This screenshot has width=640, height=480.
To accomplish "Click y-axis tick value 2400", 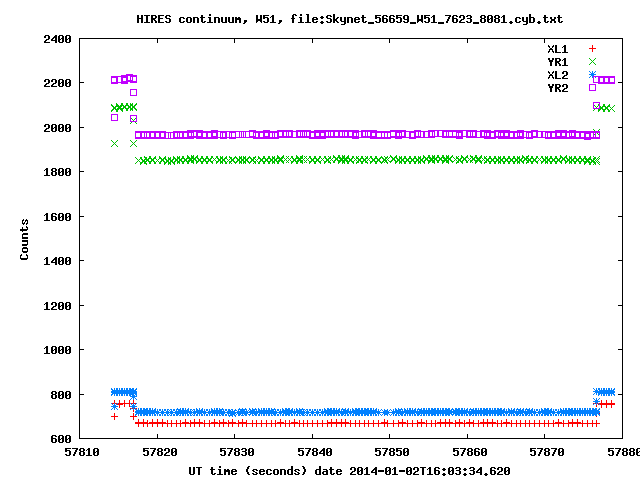I will 57,39.
